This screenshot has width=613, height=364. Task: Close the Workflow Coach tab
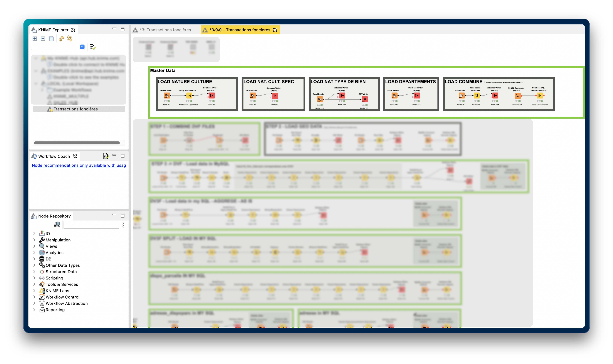(x=75, y=156)
